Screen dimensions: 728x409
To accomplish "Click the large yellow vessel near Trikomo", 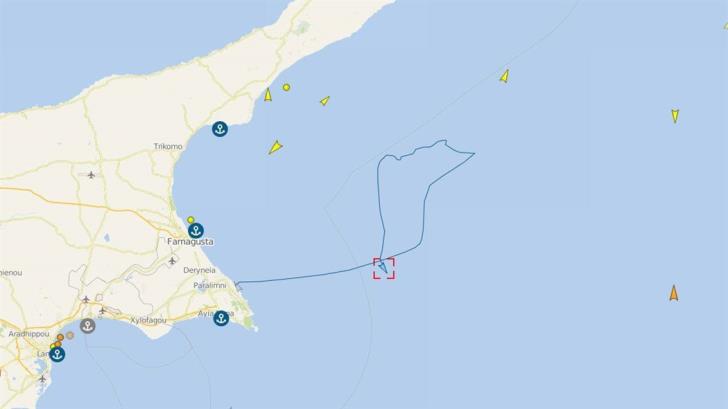I will pos(275,147).
